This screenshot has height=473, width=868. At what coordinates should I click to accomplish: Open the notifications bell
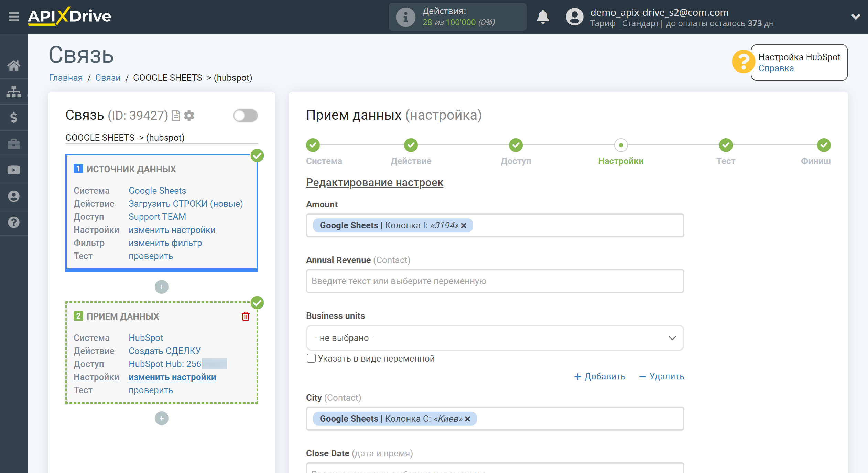click(543, 17)
